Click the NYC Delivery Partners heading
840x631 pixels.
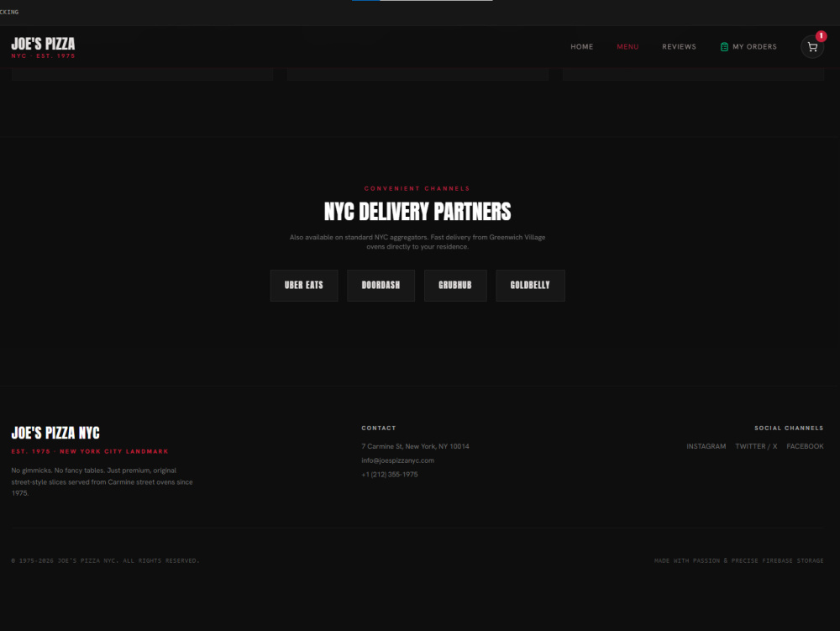pyautogui.click(x=417, y=212)
